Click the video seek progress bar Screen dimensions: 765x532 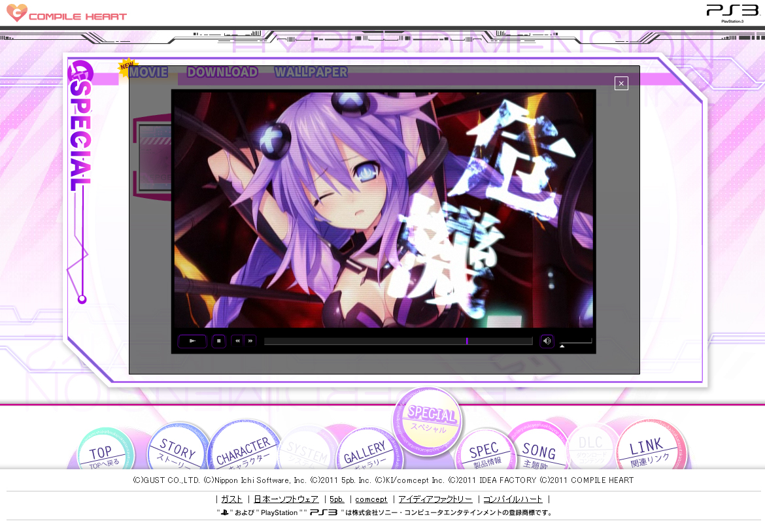[398, 341]
